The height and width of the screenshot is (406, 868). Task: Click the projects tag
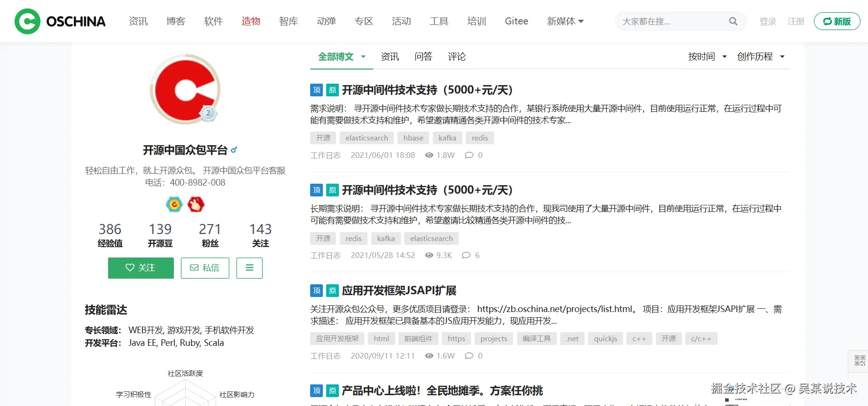click(x=494, y=339)
